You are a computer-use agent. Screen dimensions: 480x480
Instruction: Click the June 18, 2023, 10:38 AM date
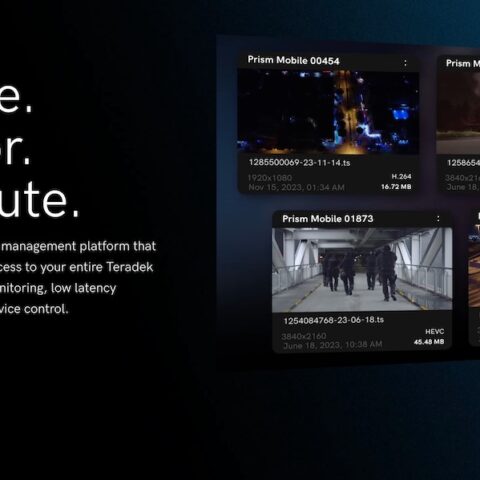click(332, 345)
